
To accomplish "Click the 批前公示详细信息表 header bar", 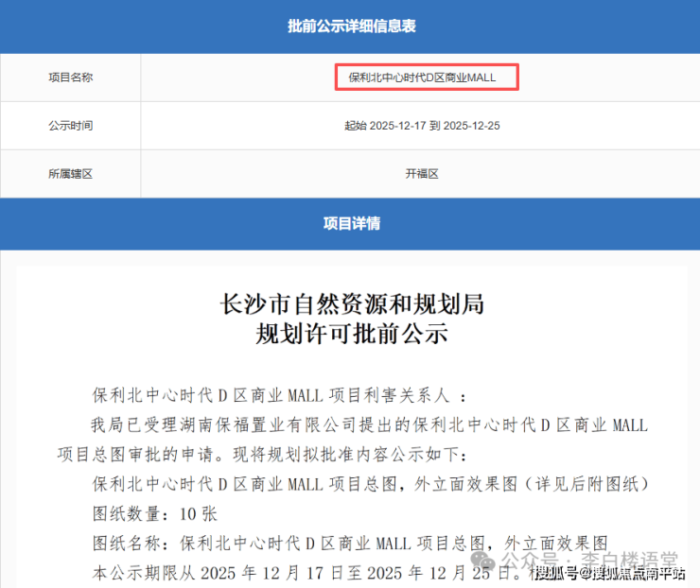I will coord(350,26).
